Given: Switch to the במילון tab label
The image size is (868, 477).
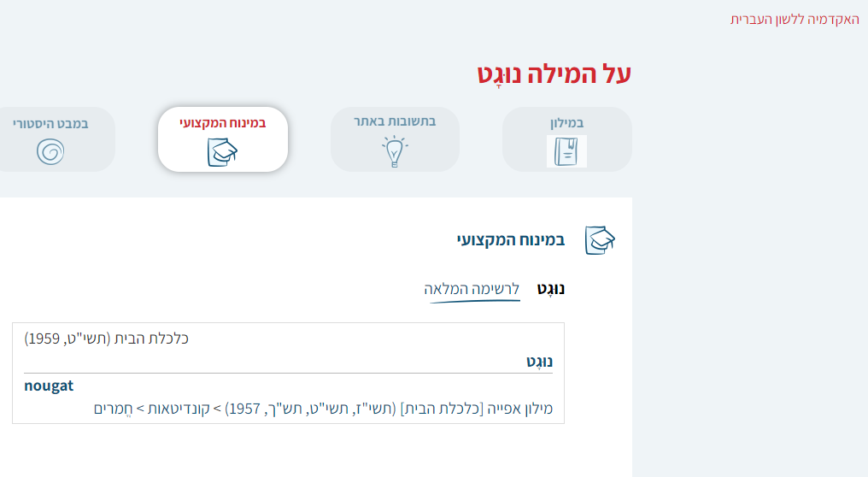Looking at the screenshot, I should (566, 123).
